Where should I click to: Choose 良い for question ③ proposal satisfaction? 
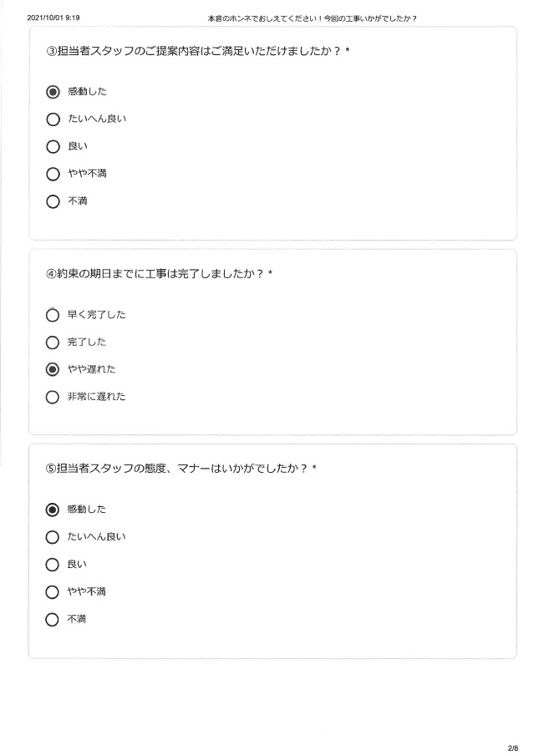tap(53, 146)
